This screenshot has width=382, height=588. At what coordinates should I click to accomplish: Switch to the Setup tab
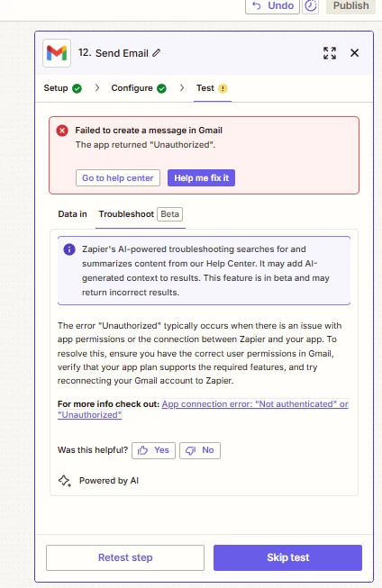(63, 88)
